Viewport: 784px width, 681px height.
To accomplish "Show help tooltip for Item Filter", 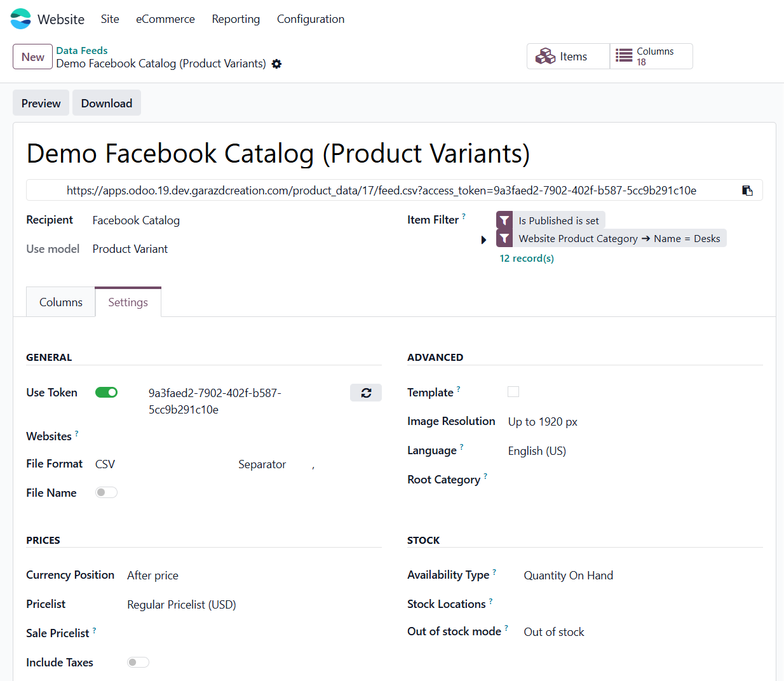I will [464, 217].
